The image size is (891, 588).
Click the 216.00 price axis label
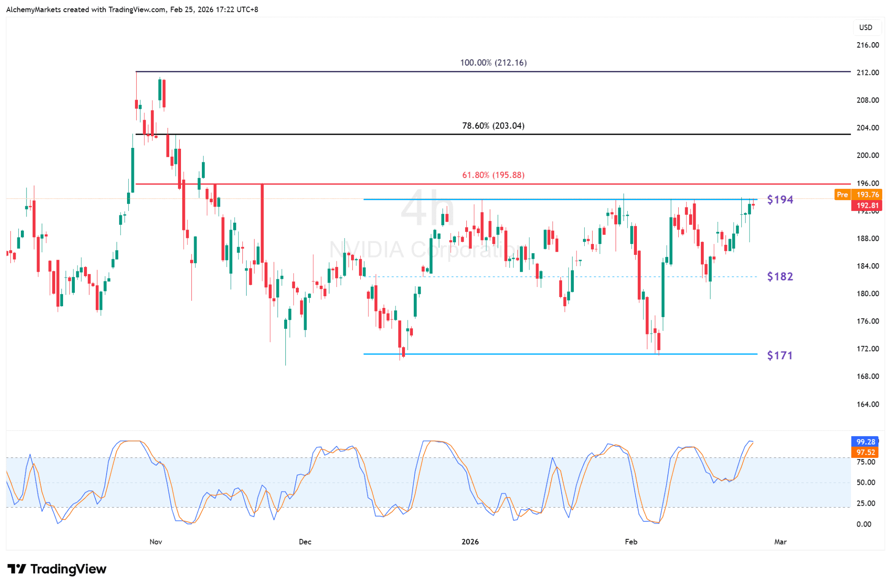(x=868, y=45)
